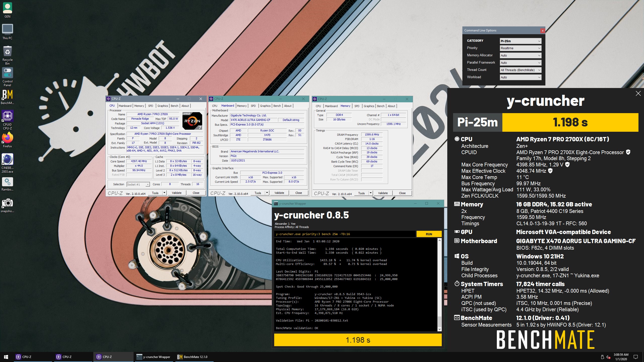
Task: Switch to first CPU-Z taskbar item
Action: point(33,357)
